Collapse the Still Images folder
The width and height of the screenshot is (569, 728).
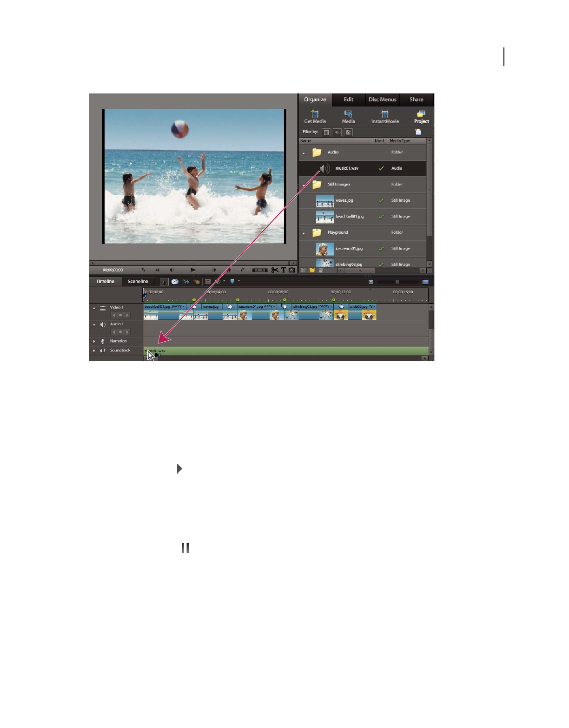pos(304,185)
